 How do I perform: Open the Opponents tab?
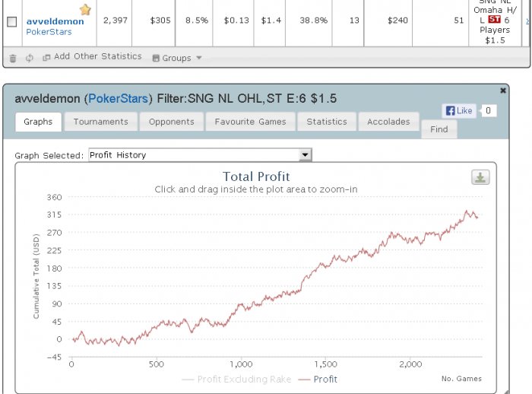tap(172, 122)
